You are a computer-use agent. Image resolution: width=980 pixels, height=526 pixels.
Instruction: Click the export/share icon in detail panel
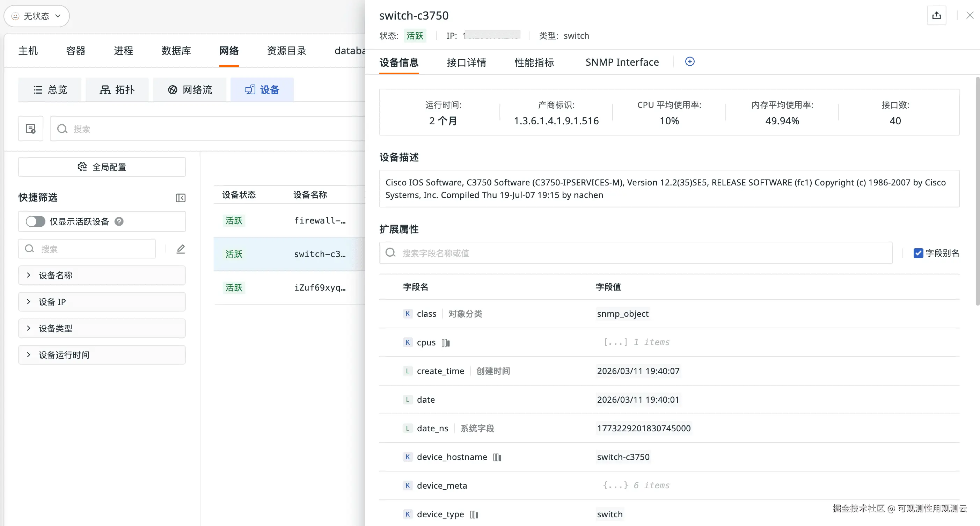tap(936, 16)
